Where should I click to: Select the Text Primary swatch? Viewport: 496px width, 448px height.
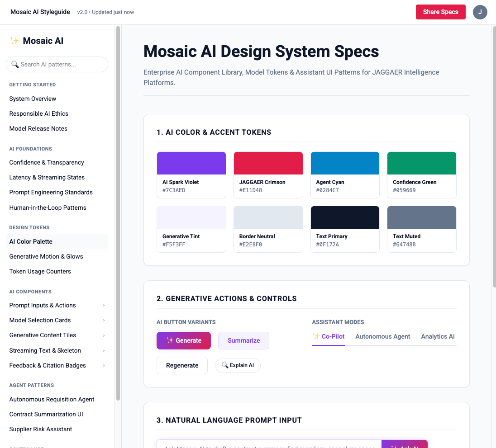(x=345, y=229)
